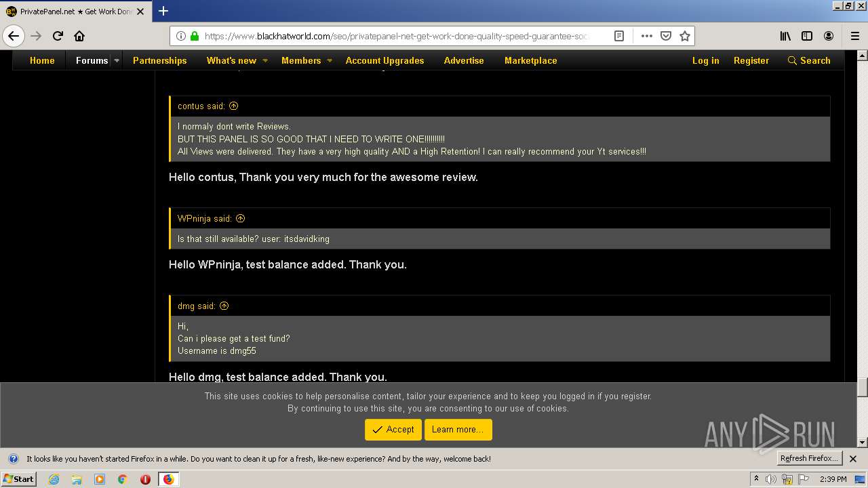
Task: Open the Firefox account icon
Action: 829,36
